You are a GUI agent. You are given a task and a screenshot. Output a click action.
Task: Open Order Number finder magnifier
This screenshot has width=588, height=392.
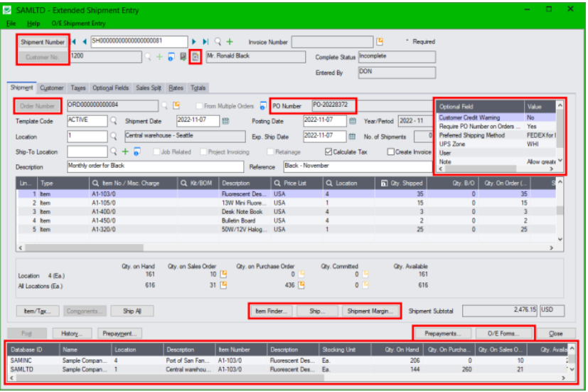tap(164, 106)
